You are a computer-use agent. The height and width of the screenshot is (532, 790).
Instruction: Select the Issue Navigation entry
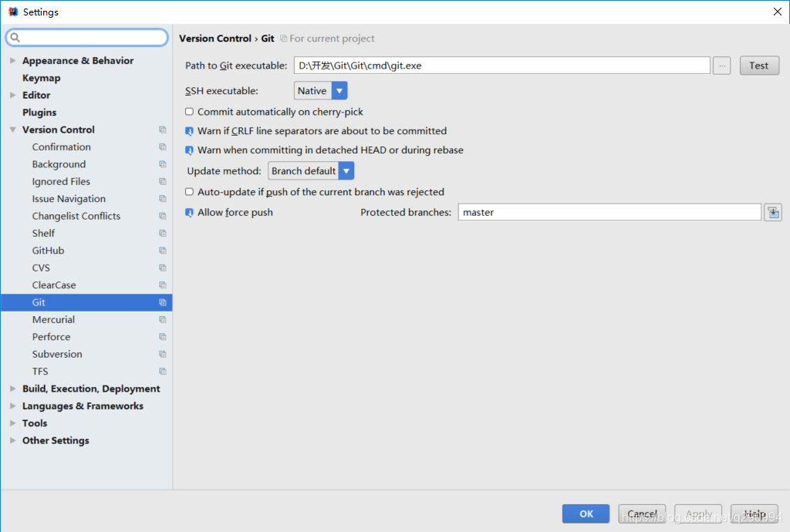coord(69,199)
